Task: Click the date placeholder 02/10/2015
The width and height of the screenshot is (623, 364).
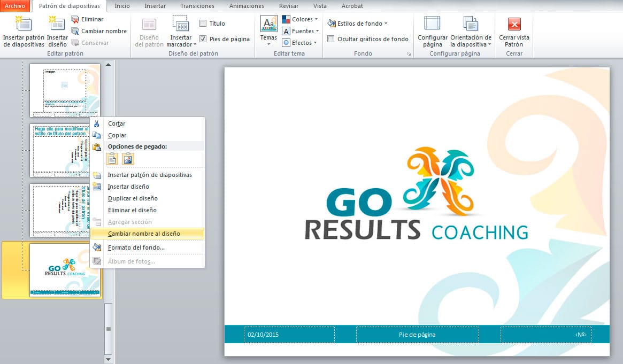Action: [x=289, y=334]
